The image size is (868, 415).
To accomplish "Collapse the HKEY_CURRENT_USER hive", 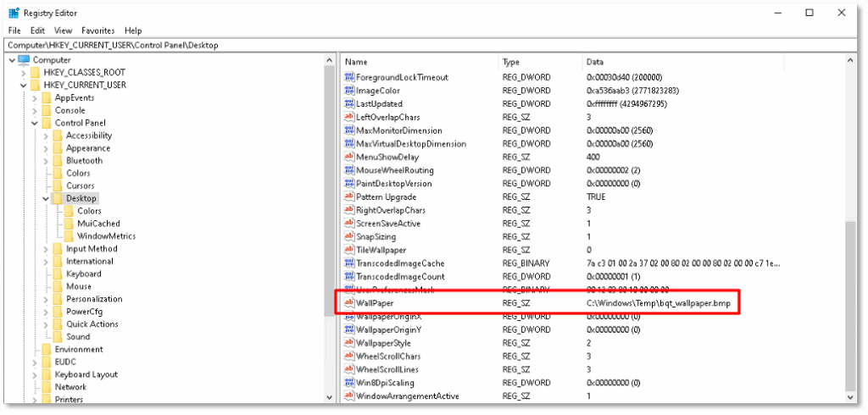I will (x=23, y=86).
